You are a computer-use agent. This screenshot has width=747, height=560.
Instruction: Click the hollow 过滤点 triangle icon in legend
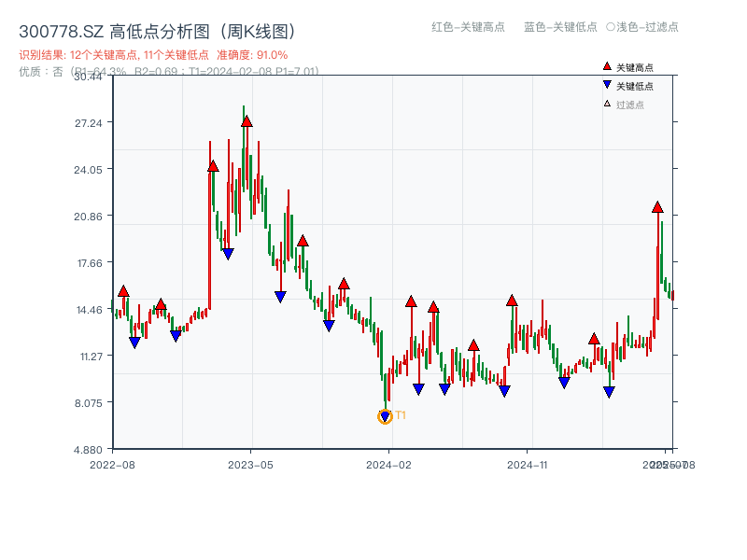[x=607, y=103]
